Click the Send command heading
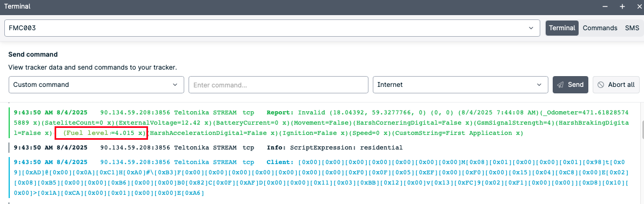The width and height of the screenshot is (644, 204). coord(33,55)
